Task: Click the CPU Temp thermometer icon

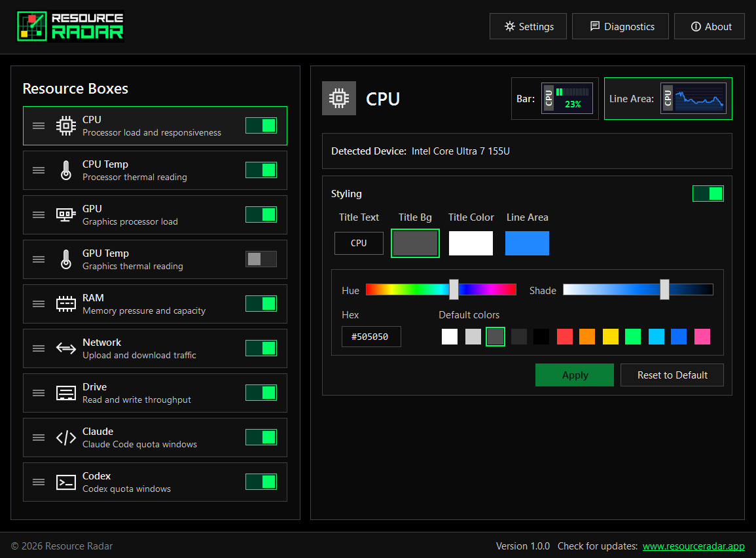Action: pyautogui.click(x=66, y=170)
